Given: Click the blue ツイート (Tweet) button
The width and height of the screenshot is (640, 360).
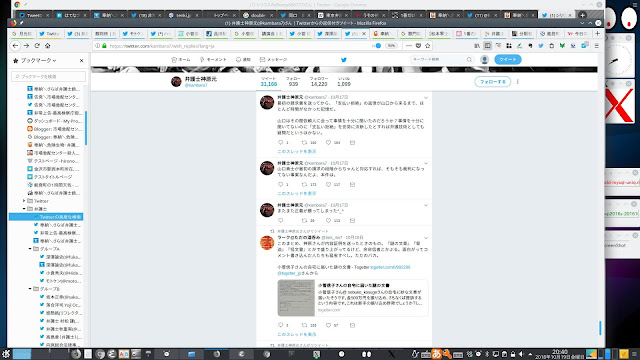Looking at the screenshot, I should (x=508, y=60).
